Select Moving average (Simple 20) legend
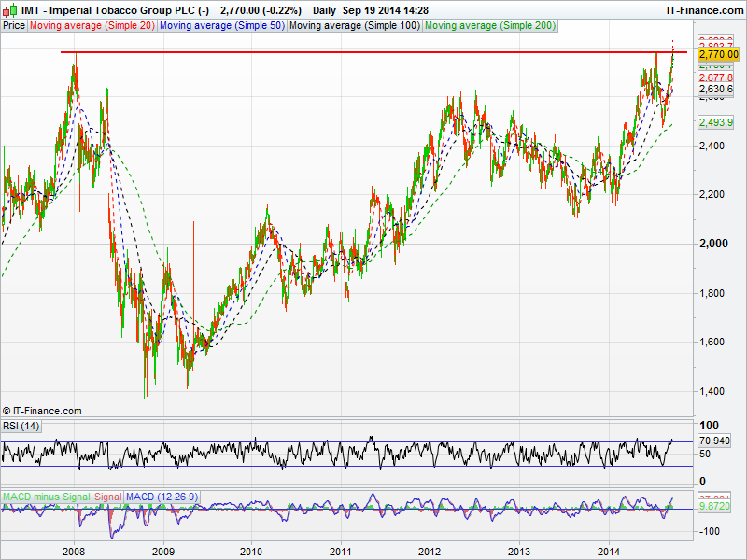The width and height of the screenshot is (747, 560). (x=92, y=25)
